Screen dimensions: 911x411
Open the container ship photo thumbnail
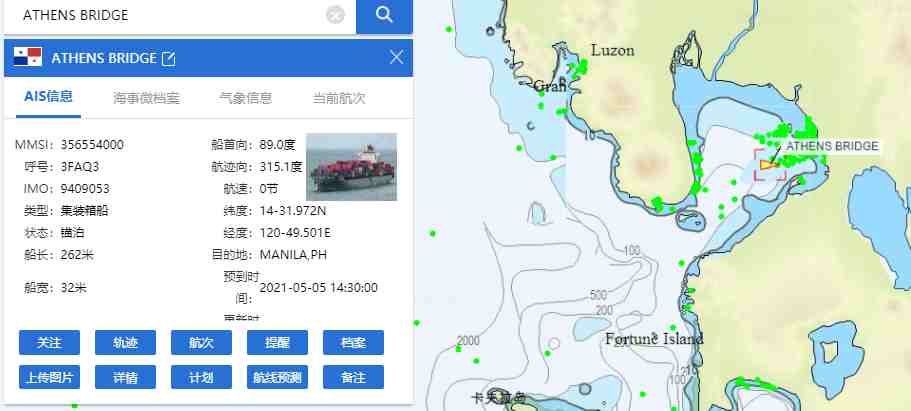click(352, 167)
